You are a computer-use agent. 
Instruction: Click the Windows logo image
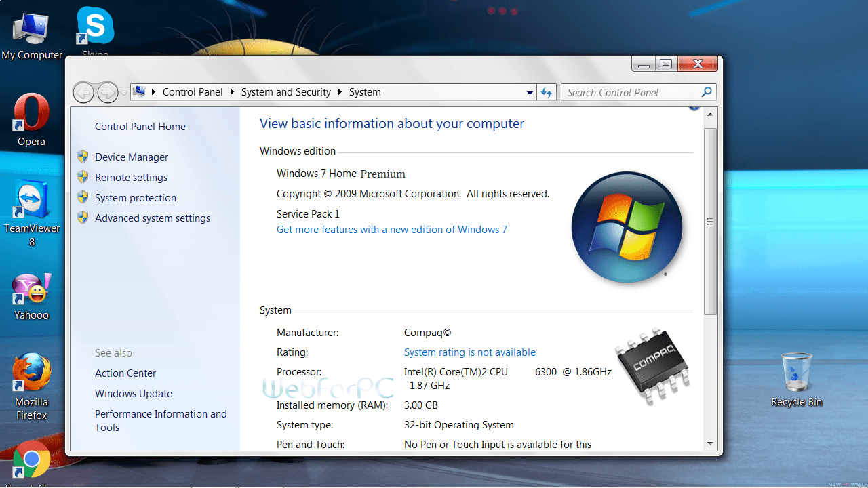tap(627, 227)
